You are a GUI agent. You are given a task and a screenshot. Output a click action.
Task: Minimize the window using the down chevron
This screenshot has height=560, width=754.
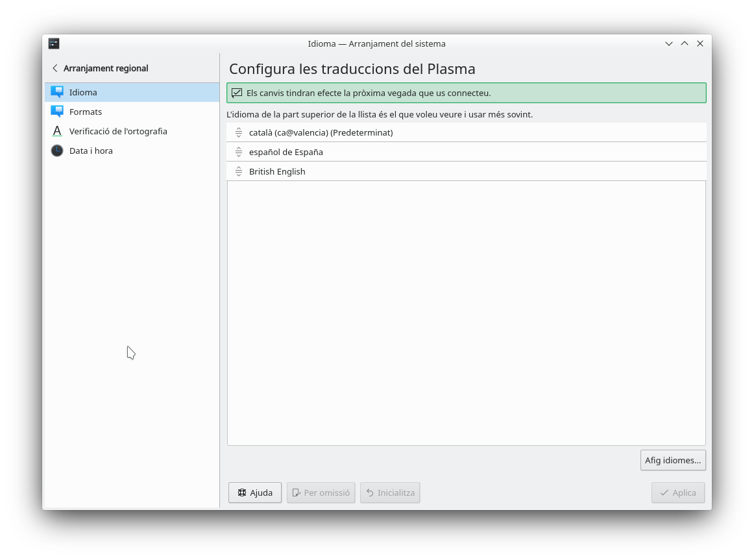click(x=669, y=43)
